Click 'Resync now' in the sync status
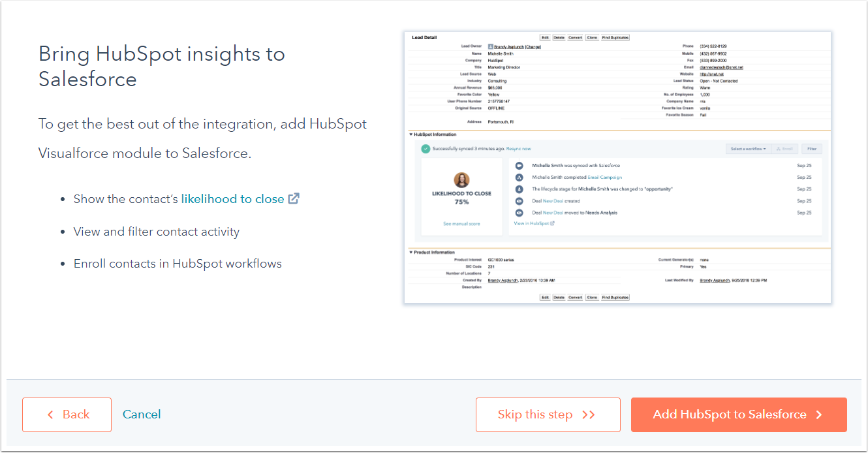Screen dimensions: 868x453 (519, 149)
